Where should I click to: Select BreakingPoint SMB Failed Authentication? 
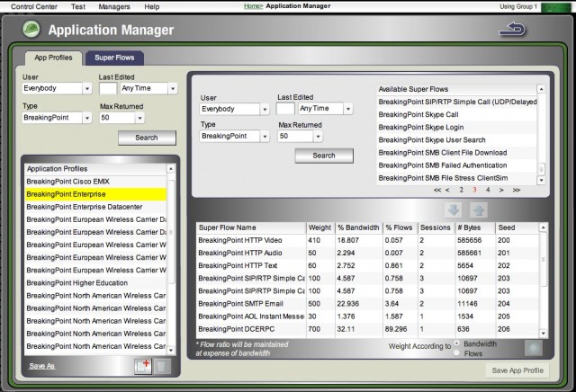coord(456,165)
